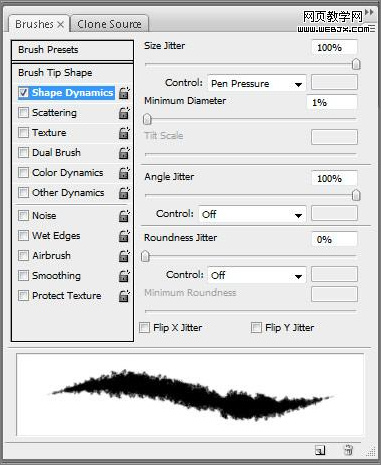The height and width of the screenshot is (465, 381).
Task: Enable the Scattering checkbox
Action: click(x=23, y=113)
